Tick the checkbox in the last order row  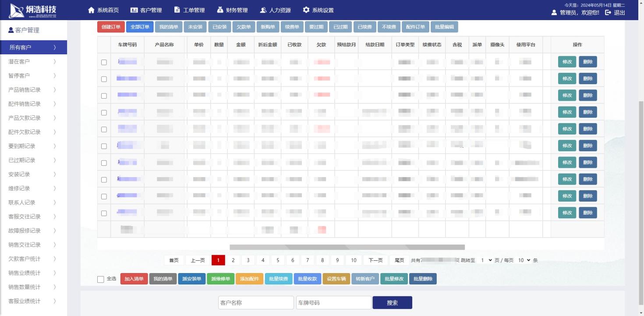pyautogui.click(x=104, y=213)
